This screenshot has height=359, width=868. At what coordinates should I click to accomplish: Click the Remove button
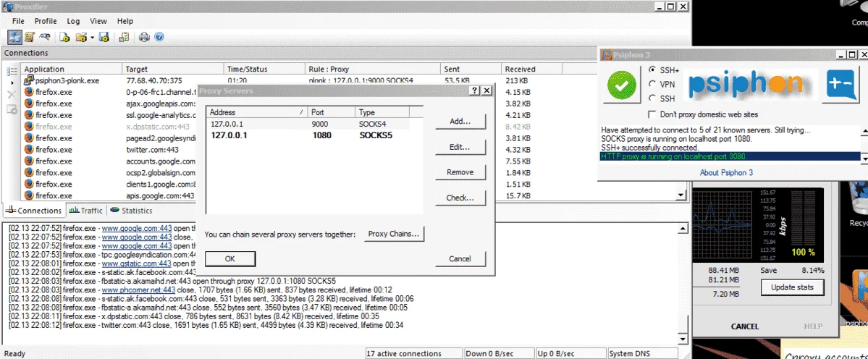point(460,172)
